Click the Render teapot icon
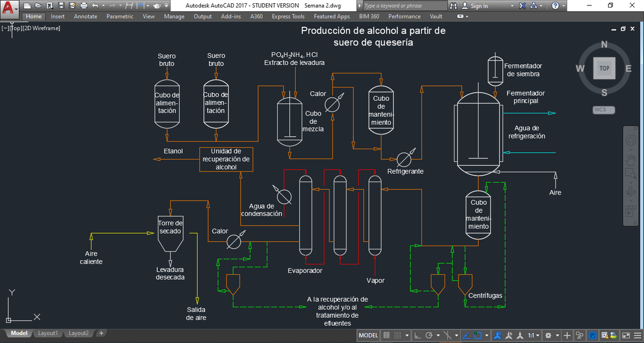The height and width of the screenshot is (343, 644). 157,5
